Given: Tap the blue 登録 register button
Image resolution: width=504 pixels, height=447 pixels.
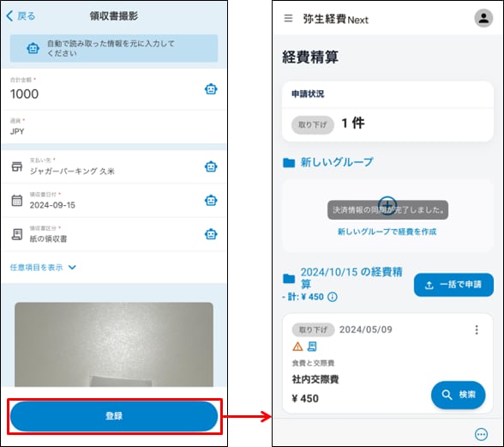Looking at the screenshot, I should point(114,416).
